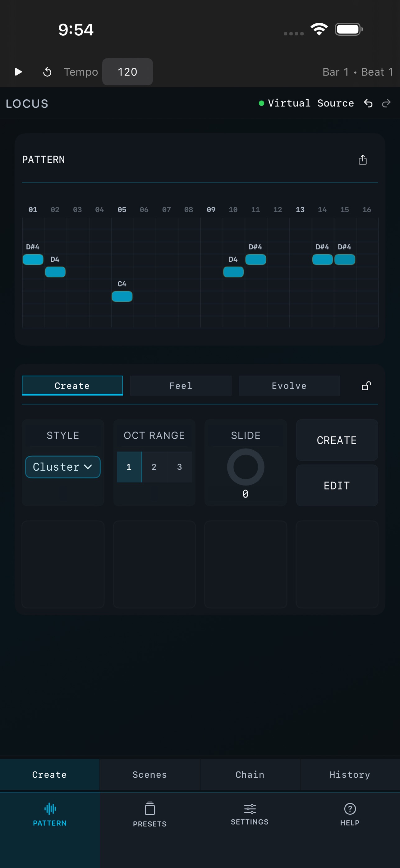Select octave range 3
Screen dimensions: 400x868
coord(179,467)
